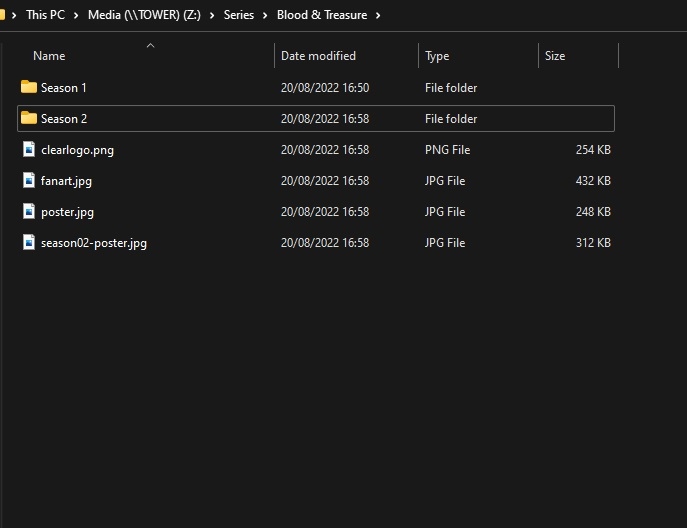Sort by Size column header
The image size is (687, 528).
click(555, 56)
